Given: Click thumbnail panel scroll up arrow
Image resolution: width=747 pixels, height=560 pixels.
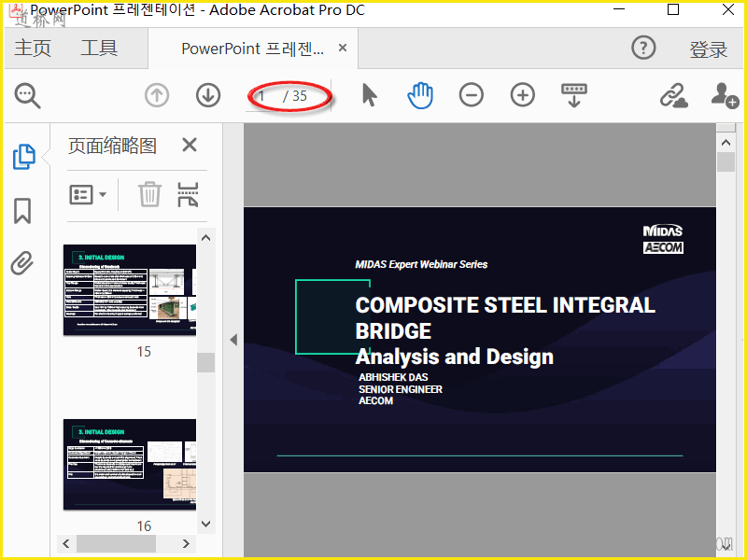Looking at the screenshot, I should click(205, 238).
